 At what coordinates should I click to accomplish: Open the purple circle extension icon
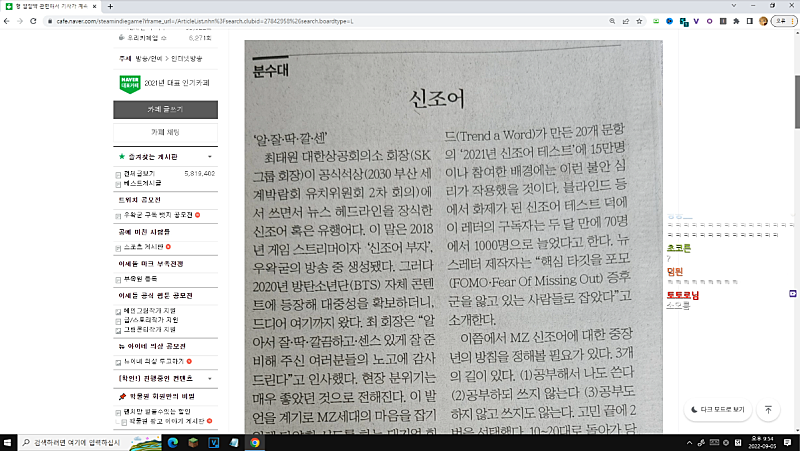pyautogui.click(x=709, y=21)
